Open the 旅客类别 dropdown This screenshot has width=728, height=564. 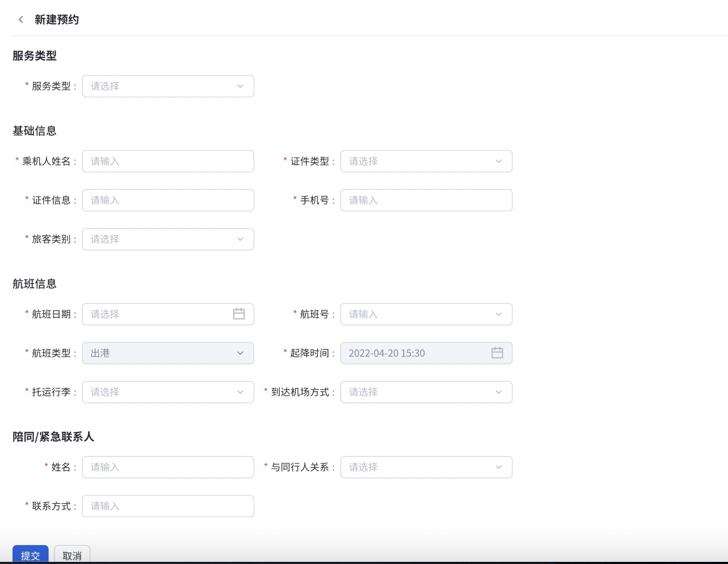[x=168, y=239]
